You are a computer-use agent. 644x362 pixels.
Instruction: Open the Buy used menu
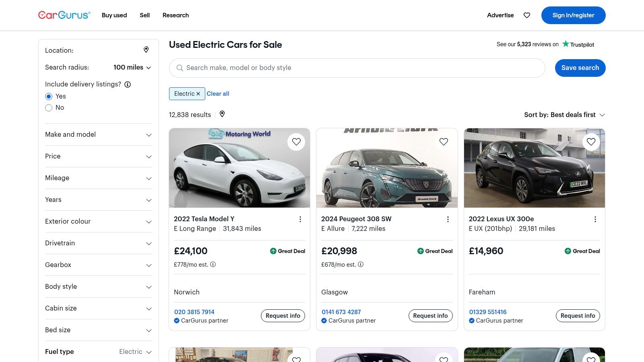tap(114, 15)
